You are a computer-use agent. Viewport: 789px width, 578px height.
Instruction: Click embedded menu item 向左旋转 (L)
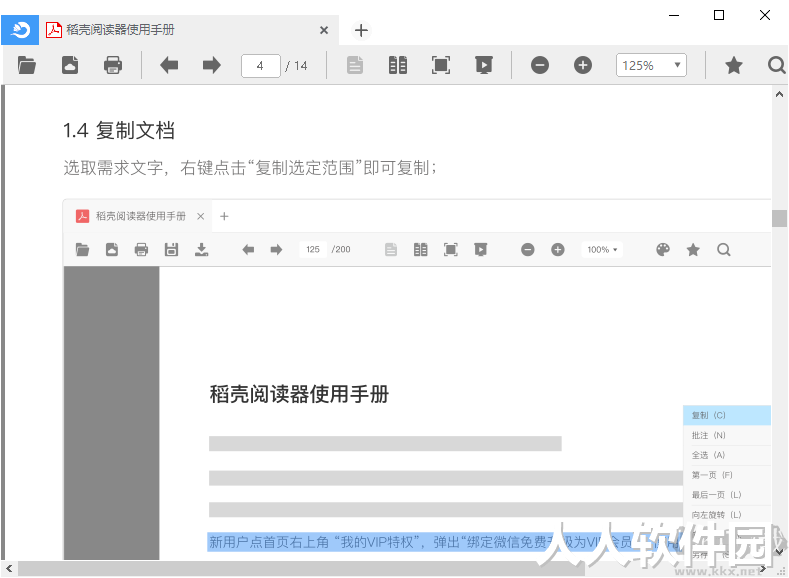click(727, 515)
